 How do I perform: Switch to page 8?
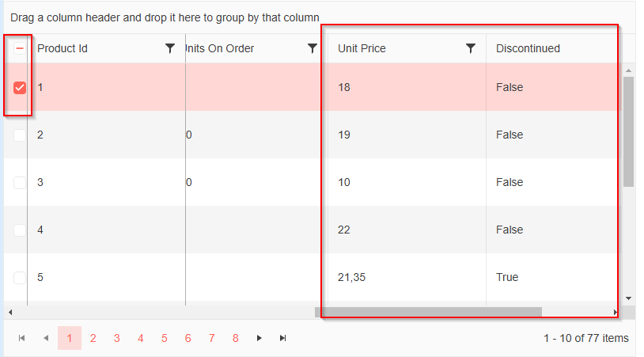click(x=235, y=338)
